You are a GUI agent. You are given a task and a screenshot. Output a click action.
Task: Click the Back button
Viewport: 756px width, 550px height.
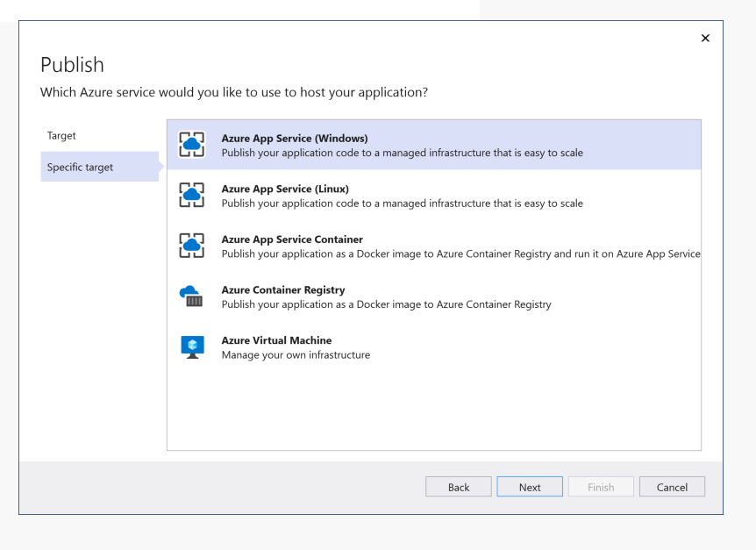coord(458,486)
